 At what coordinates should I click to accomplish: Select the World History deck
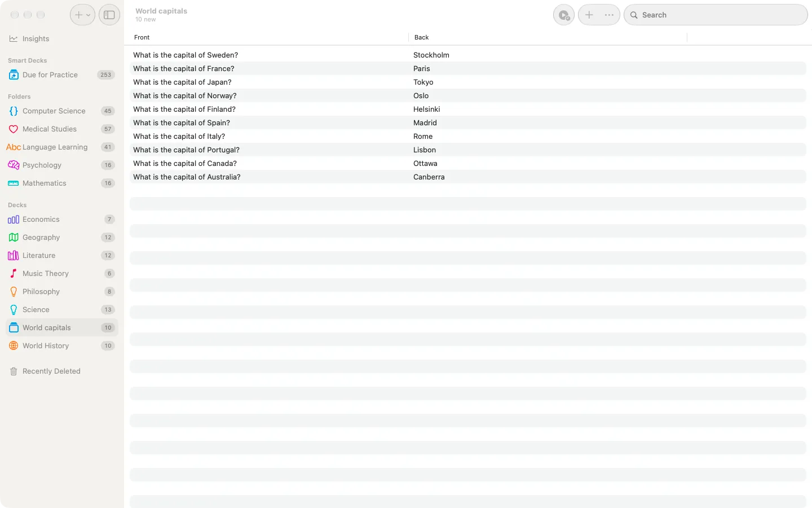(x=62, y=346)
